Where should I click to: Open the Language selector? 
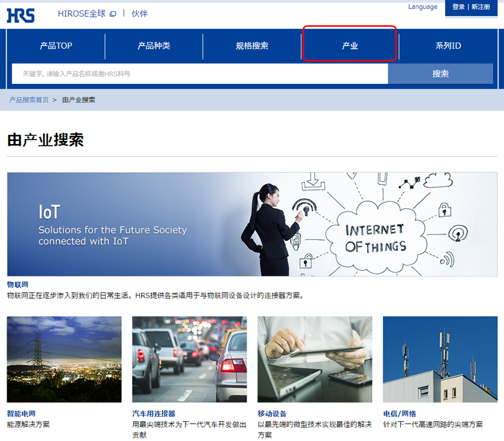[422, 7]
